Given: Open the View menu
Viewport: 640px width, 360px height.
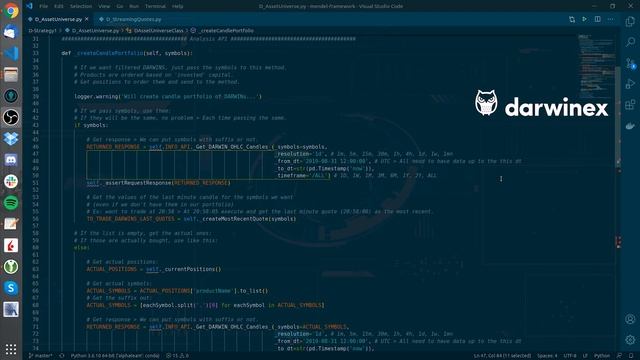Looking at the screenshot, I should [x=104, y=6].
